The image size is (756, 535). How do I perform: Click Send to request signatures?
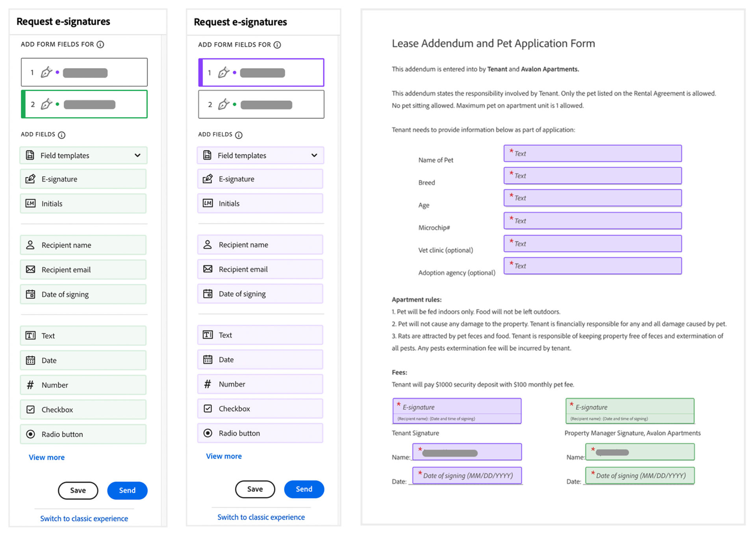pyautogui.click(x=127, y=491)
